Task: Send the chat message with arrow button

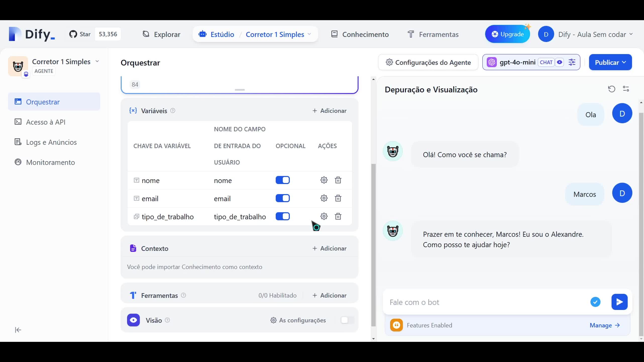Action: [x=619, y=302]
